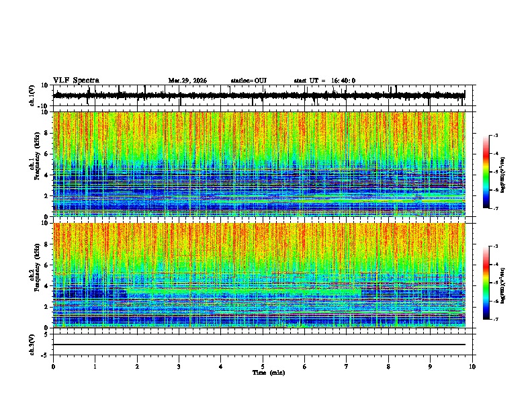
Task: Select the ch.2 colorbar log(PSD) label
Action: (503, 285)
